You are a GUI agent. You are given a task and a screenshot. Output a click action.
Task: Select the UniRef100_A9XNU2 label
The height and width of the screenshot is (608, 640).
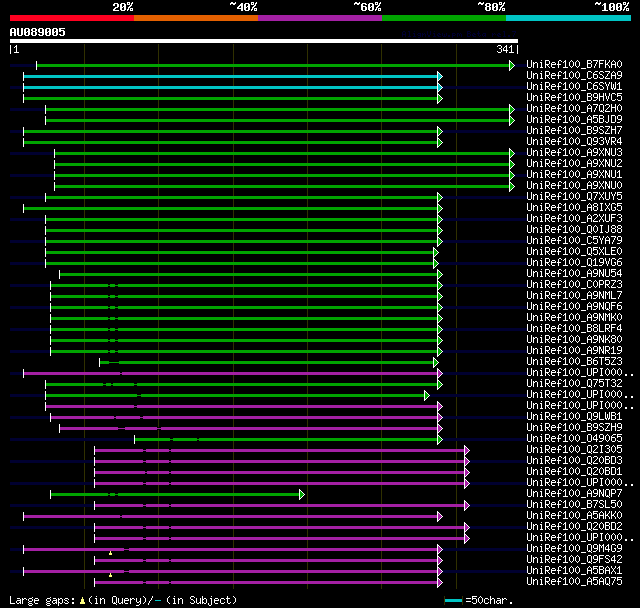574,164
